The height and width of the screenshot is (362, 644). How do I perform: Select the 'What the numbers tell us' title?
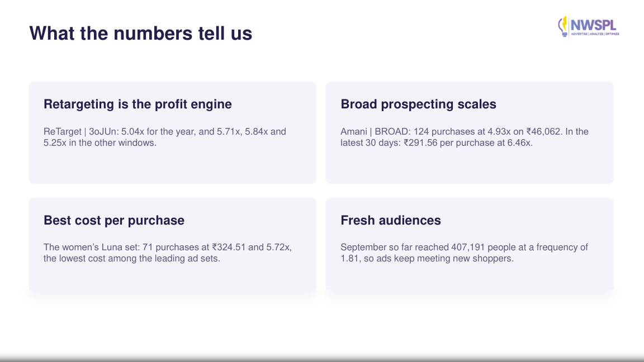click(x=140, y=34)
